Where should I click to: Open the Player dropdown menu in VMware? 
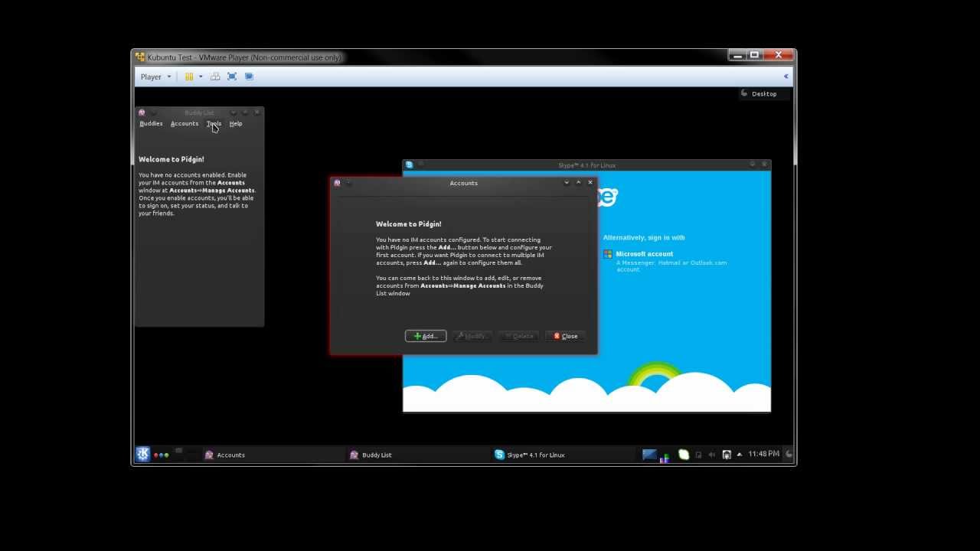pos(155,77)
